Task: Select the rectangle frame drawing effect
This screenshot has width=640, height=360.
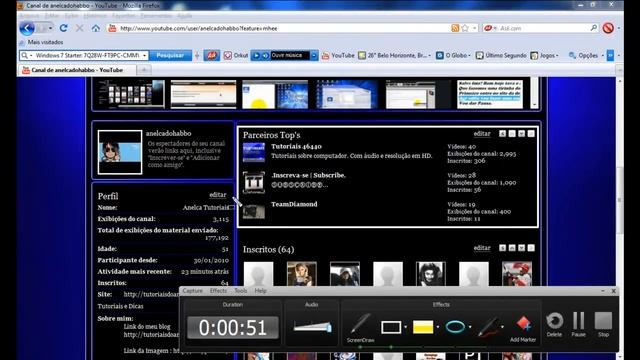Action: 391,327
